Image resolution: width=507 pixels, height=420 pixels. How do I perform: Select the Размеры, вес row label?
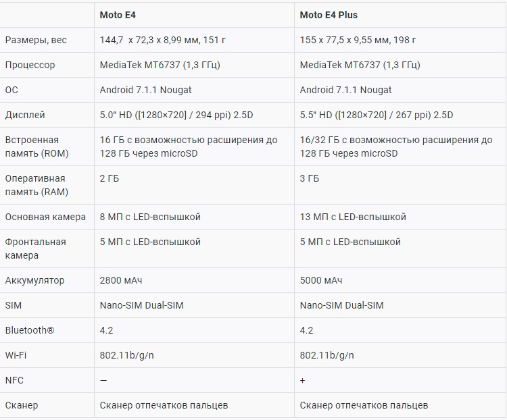(36, 40)
